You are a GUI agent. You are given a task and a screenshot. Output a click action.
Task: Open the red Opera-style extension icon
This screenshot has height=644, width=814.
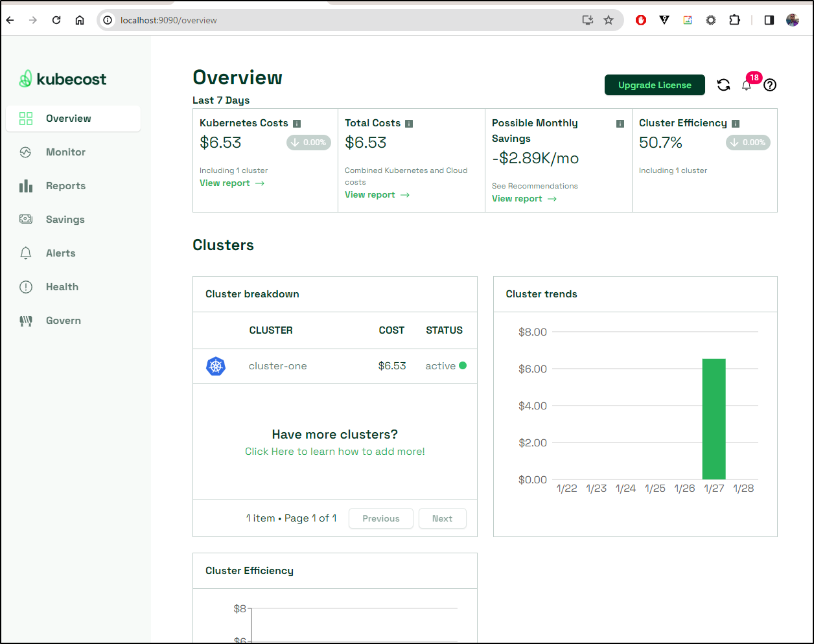(x=641, y=20)
